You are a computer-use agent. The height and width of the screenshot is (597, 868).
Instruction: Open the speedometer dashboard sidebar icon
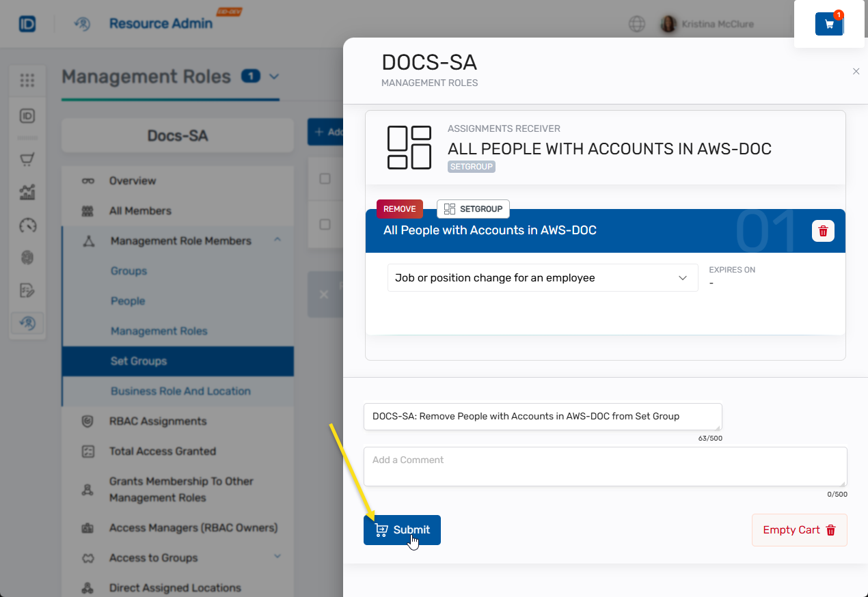tap(27, 225)
